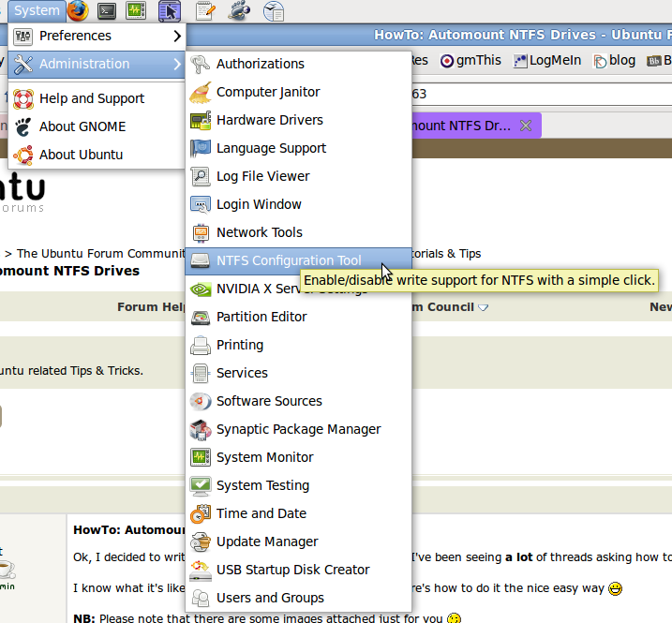
Task: Click the USB Startup Disk Creator icon
Action: tap(201, 571)
